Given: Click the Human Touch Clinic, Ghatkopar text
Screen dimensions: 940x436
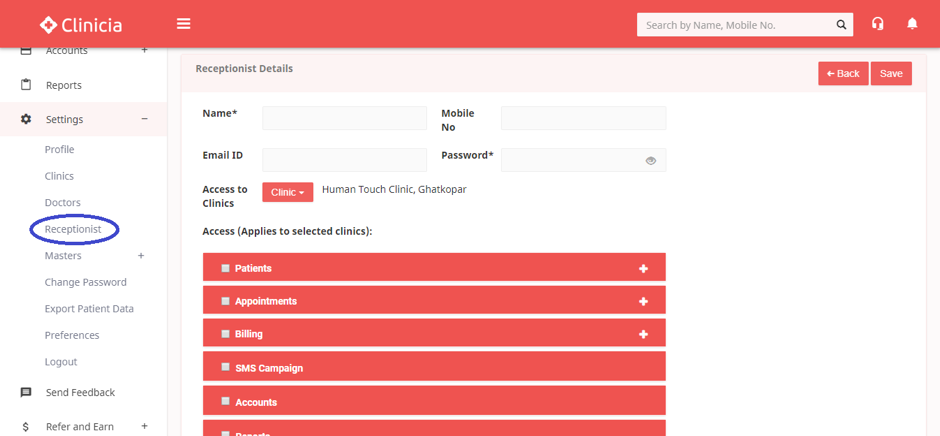Looking at the screenshot, I should pyautogui.click(x=394, y=190).
